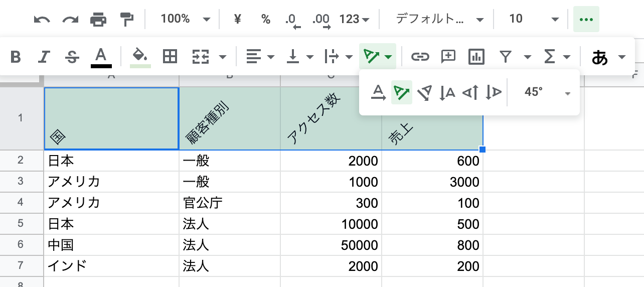Open the 100% zoom dropdown
This screenshot has height=287, width=644.
185,20
